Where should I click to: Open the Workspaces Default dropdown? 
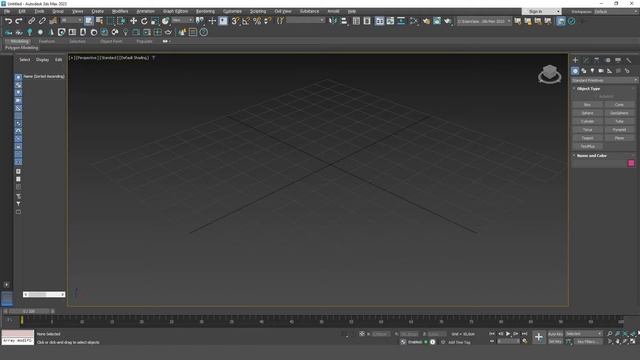coord(616,11)
